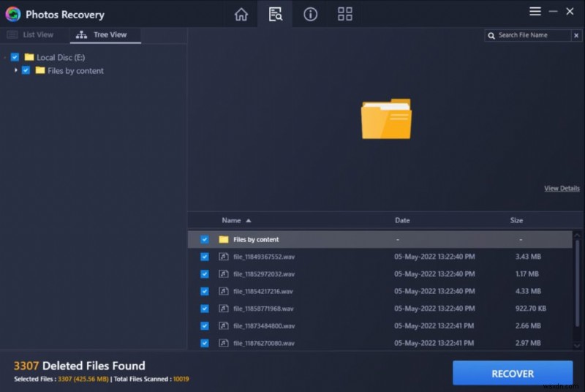The image size is (585, 392).
Task: Click the Photos Recovery logo
Action: click(13, 14)
